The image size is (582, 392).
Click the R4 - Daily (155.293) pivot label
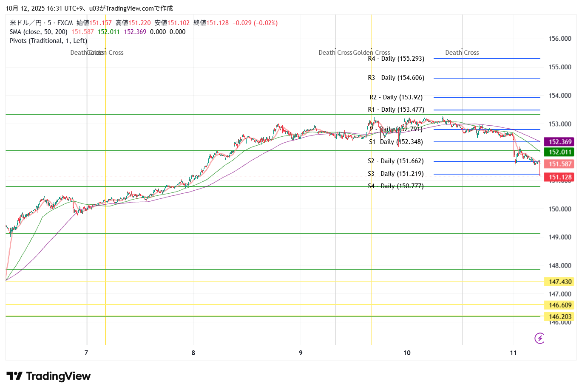(396, 59)
